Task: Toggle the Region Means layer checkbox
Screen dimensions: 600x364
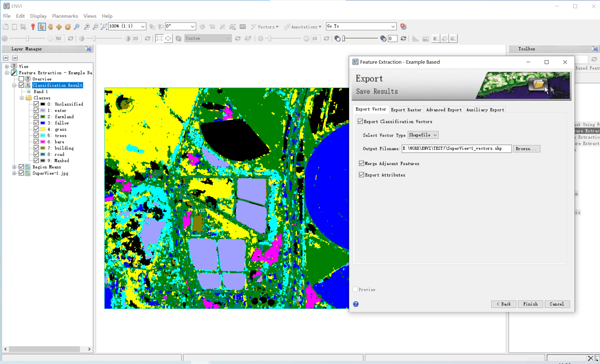Action: tap(21, 167)
